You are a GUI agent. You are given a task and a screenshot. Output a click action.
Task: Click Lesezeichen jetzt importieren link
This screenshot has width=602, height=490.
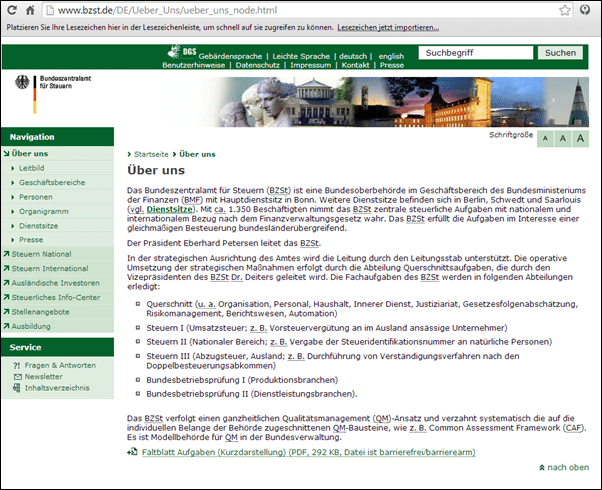388,28
